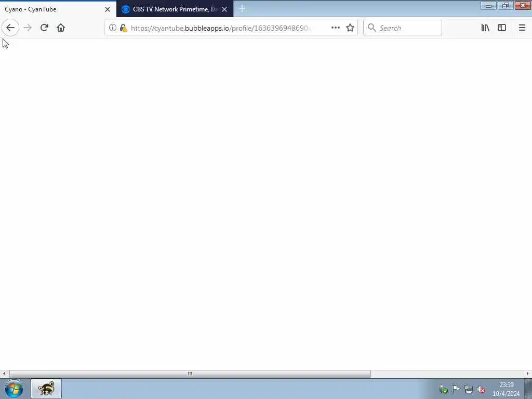Open the clock showing 23:39
The image size is (532, 399).
tap(506, 389)
